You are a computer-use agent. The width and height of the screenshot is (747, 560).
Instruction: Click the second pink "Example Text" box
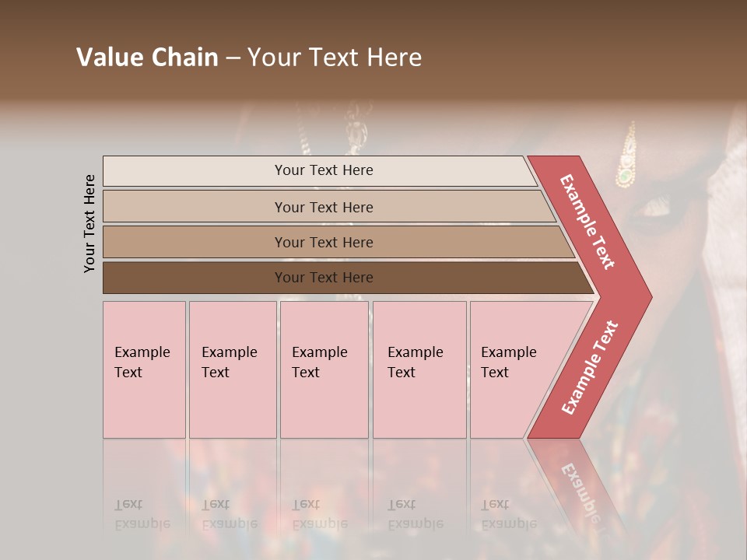pyautogui.click(x=232, y=369)
